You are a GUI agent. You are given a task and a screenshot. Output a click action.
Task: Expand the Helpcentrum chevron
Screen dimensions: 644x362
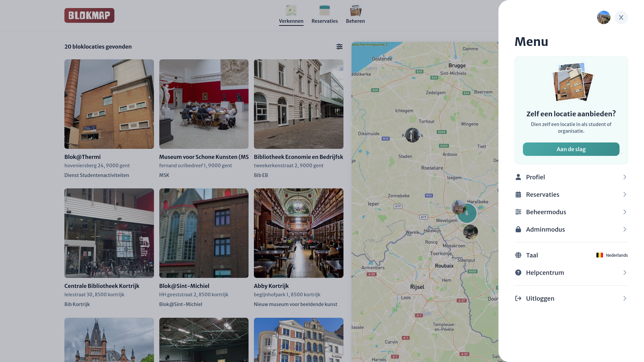[624, 273]
